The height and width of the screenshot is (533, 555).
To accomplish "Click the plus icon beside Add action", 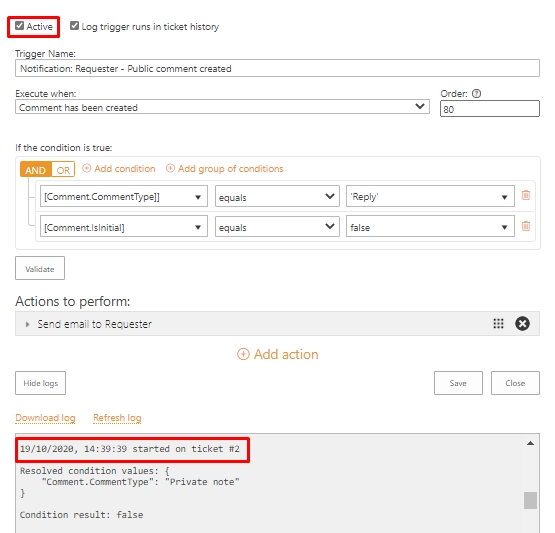I will pos(243,354).
